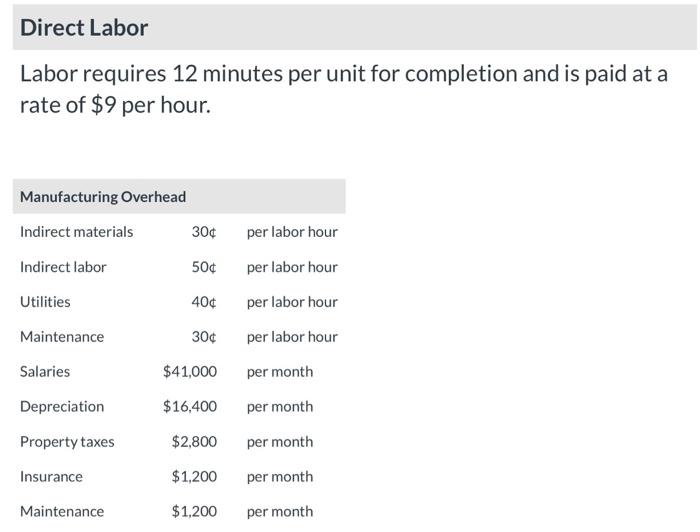This screenshot has height=532, width=700.
Task: Click the labor paragraph mentioning 12 minutes
Action: [344, 89]
